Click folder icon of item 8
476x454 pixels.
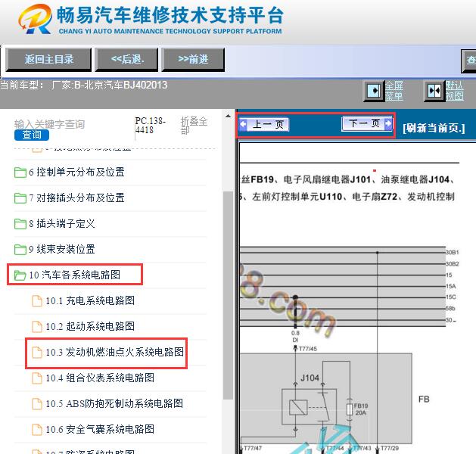tap(20, 224)
